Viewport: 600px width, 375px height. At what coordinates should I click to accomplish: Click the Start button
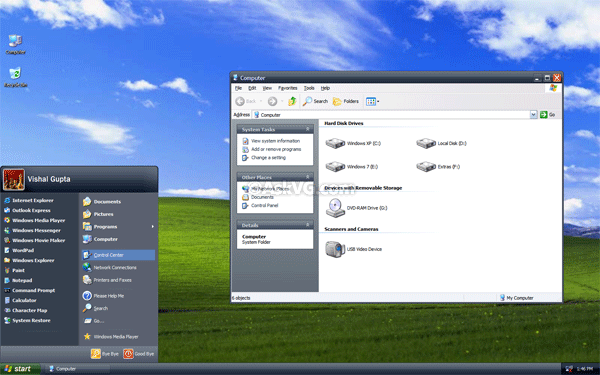(x=20, y=369)
